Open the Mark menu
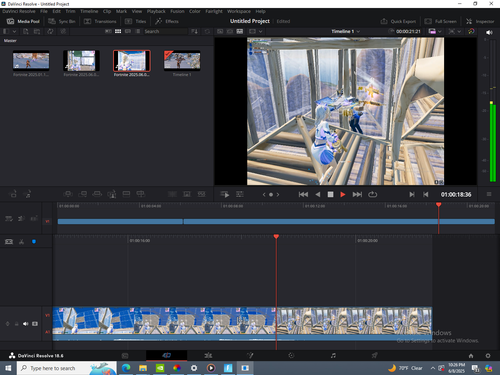Image resolution: width=500 pixels, height=375 pixels. tap(121, 11)
